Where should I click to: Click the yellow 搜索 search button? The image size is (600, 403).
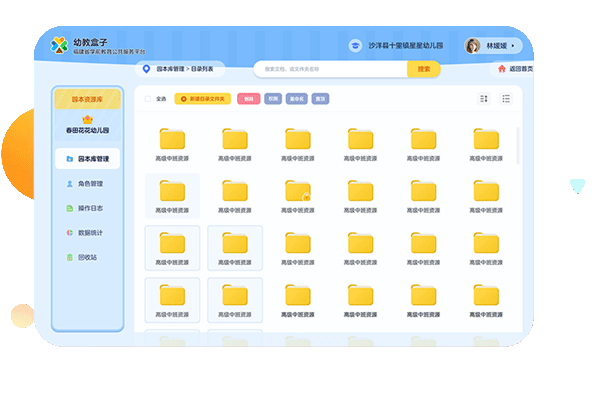[424, 69]
